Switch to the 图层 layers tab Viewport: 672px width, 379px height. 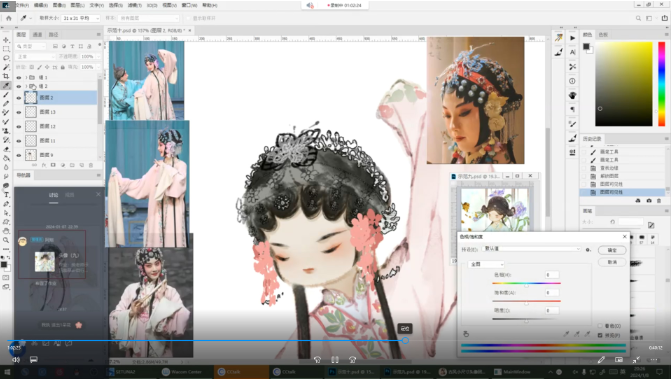point(21,34)
